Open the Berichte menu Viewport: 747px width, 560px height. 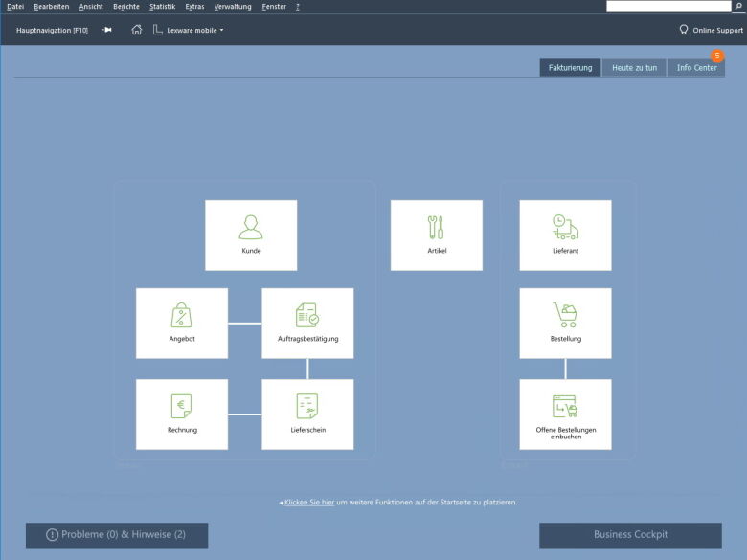(x=125, y=7)
